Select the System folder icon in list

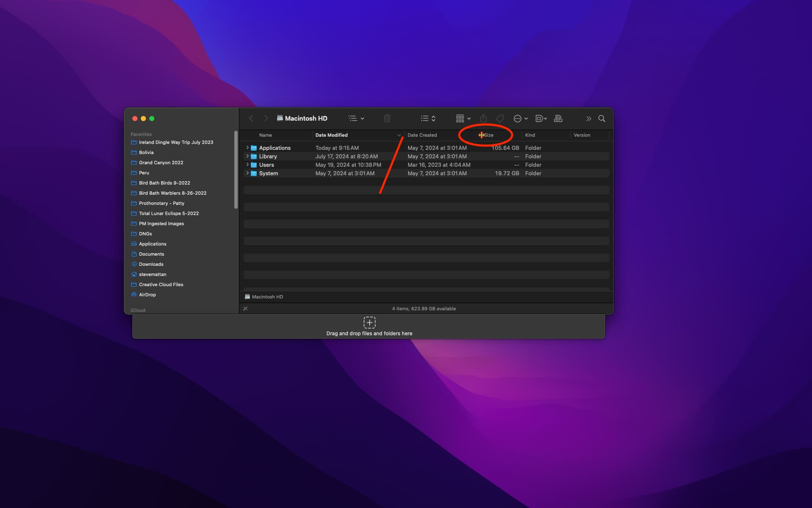tap(254, 173)
